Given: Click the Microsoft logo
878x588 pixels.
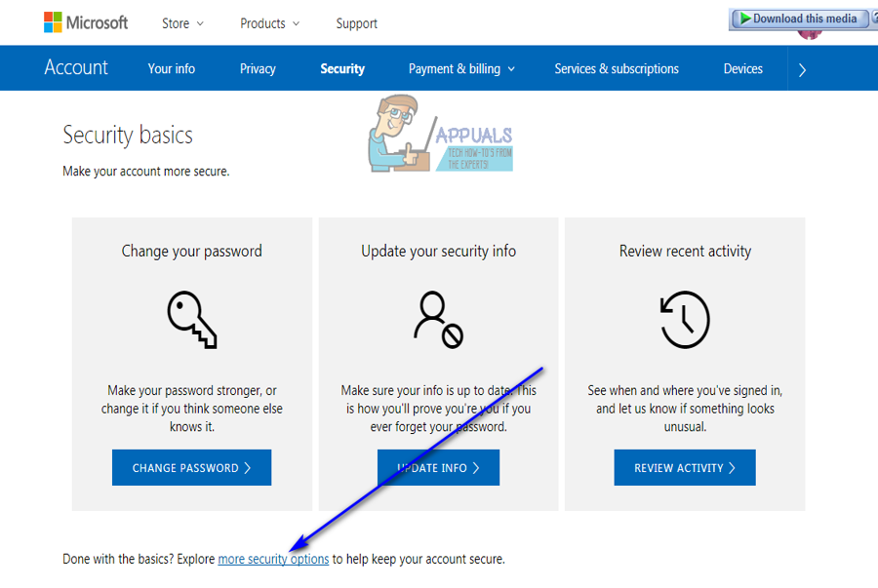Looking at the screenshot, I should coord(86,22).
